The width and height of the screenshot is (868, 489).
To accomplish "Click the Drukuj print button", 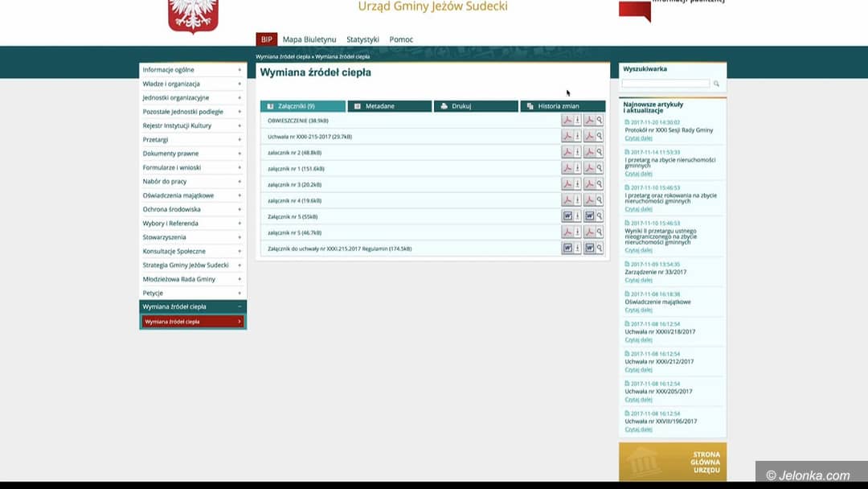I will coord(476,106).
